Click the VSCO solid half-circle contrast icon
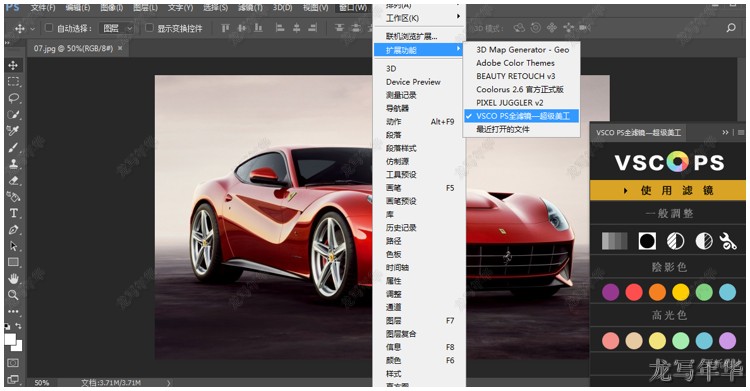The height and width of the screenshot is (391, 750). click(704, 241)
